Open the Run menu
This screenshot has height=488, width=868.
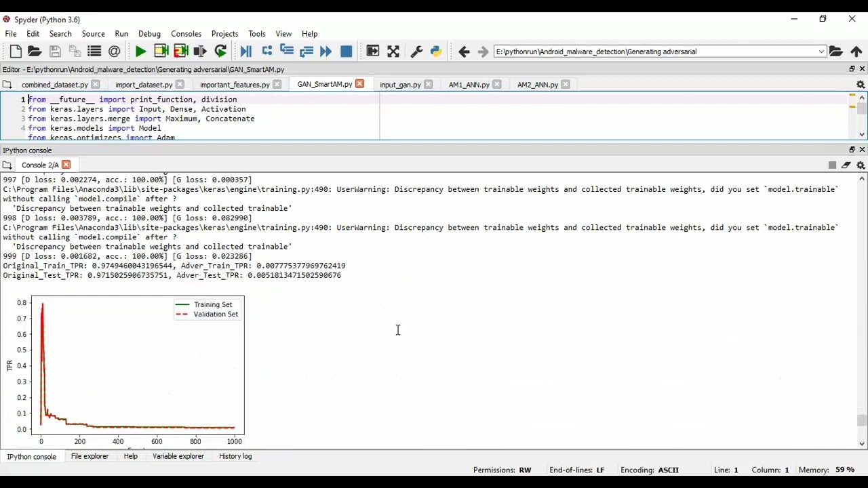121,33
